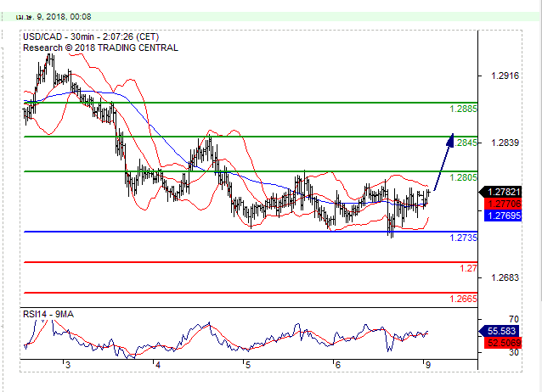Click the red 1.2665 support label
This screenshot has width=542, height=392.
(x=463, y=299)
